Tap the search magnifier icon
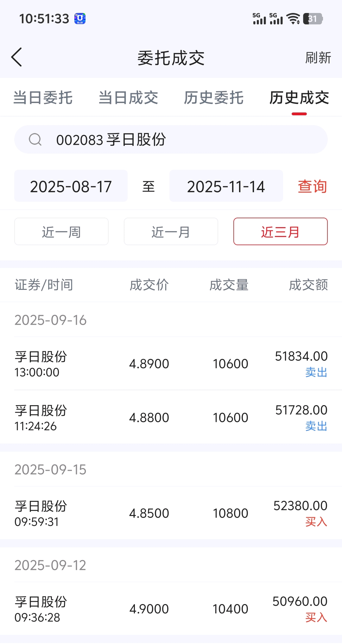 (x=35, y=139)
